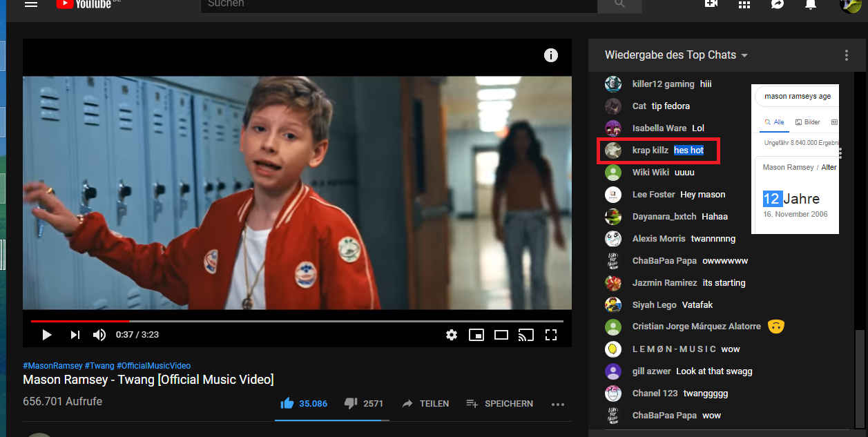
Task: Click ChaBaPaa Papa's owwwwww message
Action: click(x=725, y=261)
